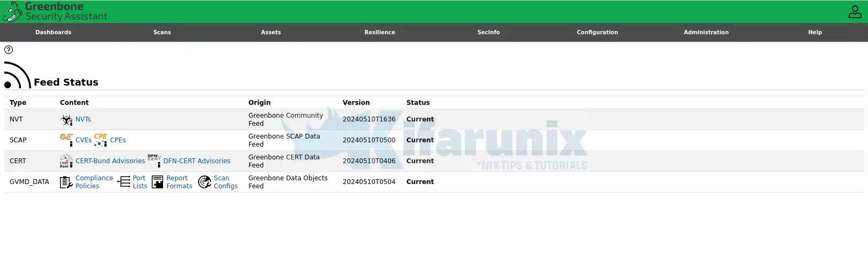Click the Greenbone dragon logo
This screenshot has height=275, width=868.
12,11
